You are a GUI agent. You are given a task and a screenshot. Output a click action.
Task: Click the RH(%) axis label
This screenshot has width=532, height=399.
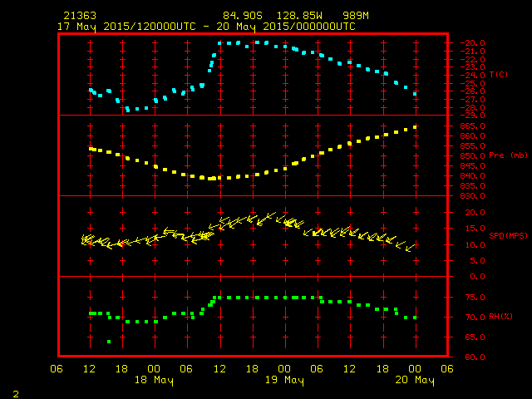[500, 317]
